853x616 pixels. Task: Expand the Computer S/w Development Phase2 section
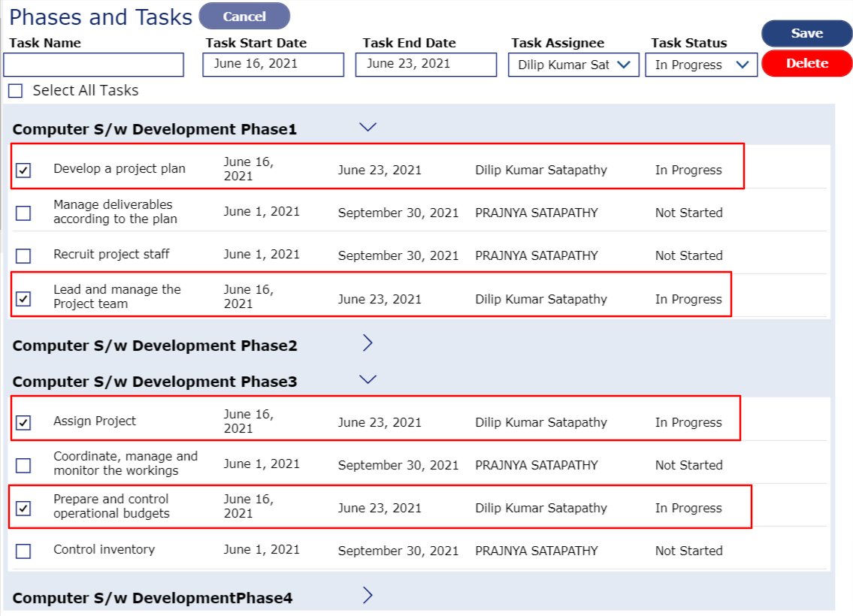[368, 343]
